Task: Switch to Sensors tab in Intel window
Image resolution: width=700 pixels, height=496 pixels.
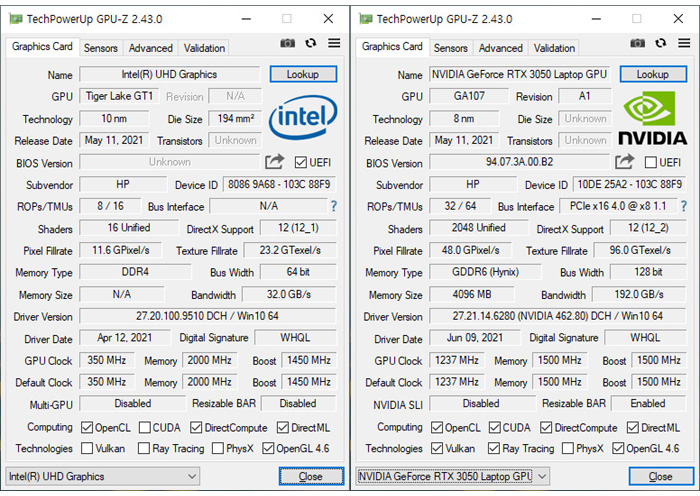Action: [x=100, y=48]
